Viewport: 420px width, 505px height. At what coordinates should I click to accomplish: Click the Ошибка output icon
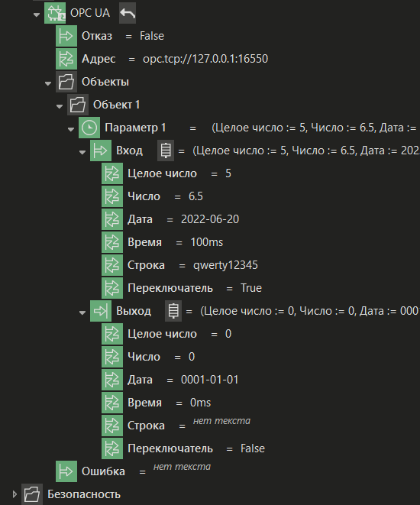[x=66, y=471]
